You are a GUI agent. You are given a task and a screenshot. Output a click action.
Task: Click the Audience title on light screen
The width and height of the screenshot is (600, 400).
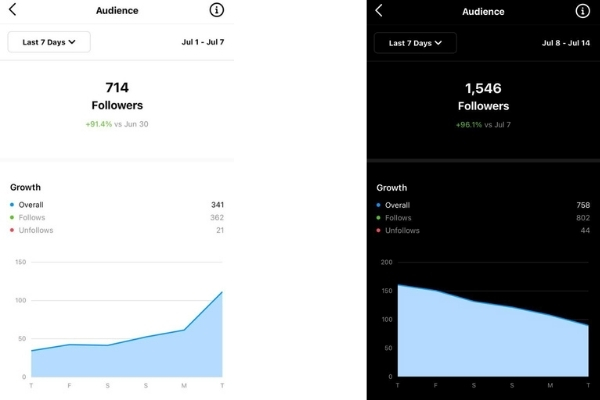[x=117, y=10]
